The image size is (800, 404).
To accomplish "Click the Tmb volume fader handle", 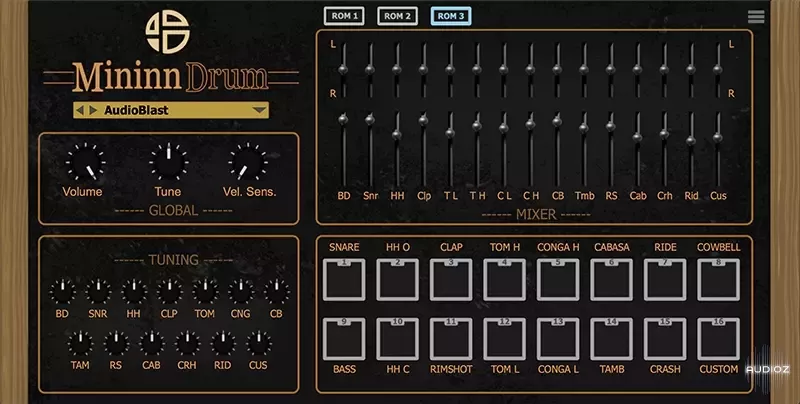I will [x=584, y=128].
